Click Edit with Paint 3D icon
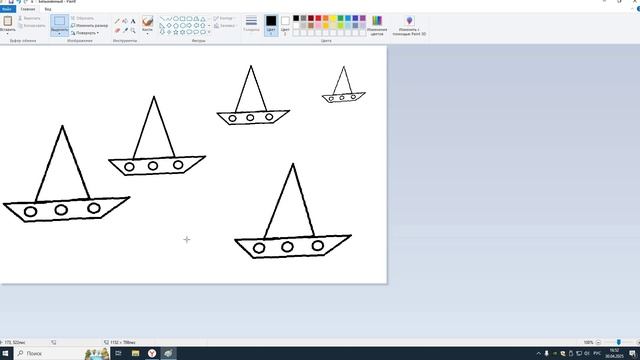Screen dimensions: 640x360 tap(409, 20)
